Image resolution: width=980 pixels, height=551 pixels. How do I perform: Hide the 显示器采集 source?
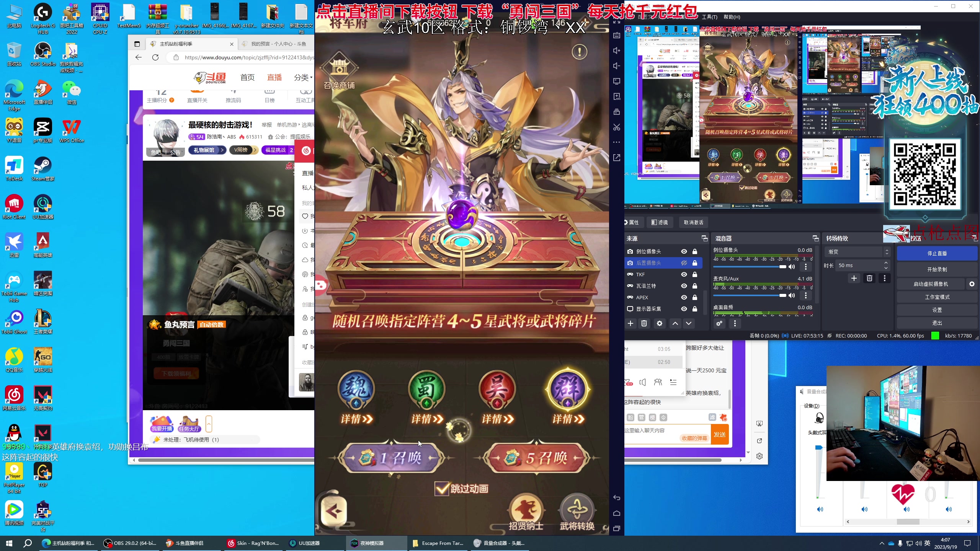[x=684, y=309]
